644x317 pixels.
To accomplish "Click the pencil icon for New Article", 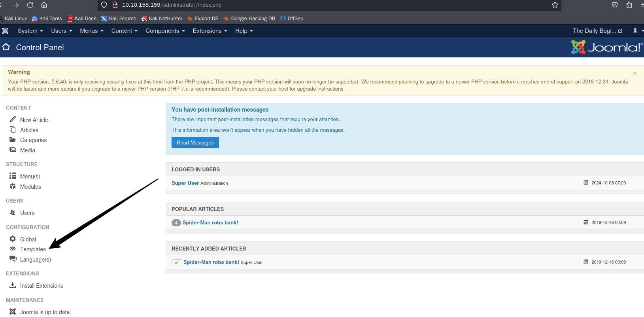I will coord(13,119).
